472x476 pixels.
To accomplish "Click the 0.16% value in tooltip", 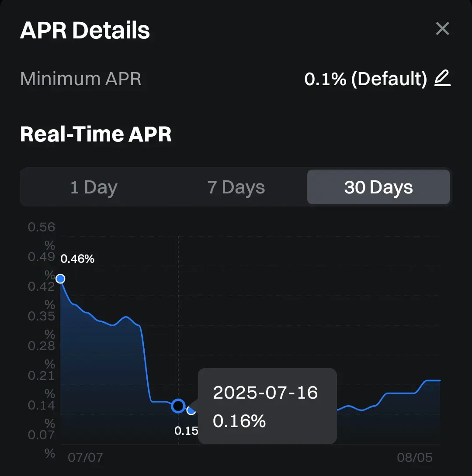I will [239, 421].
